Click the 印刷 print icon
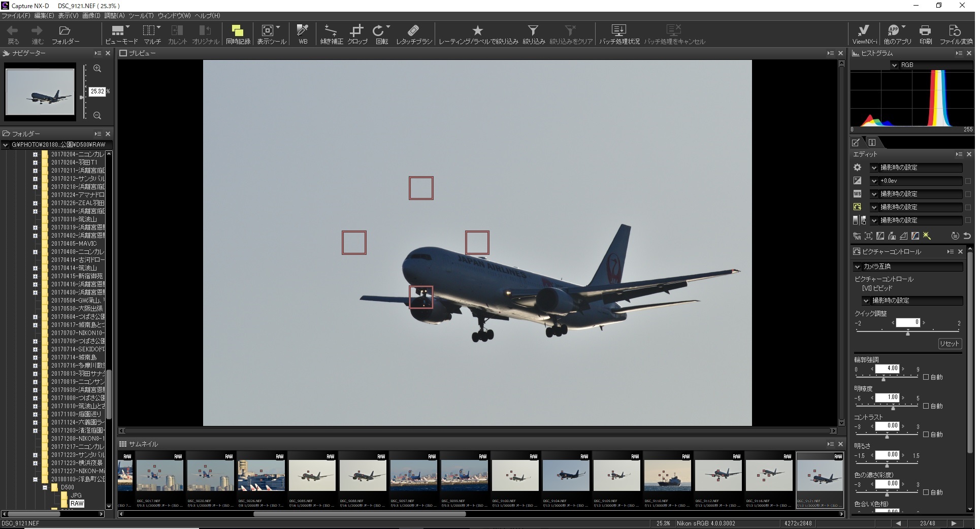Viewport: 980px width, 529px height. click(925, 34)
